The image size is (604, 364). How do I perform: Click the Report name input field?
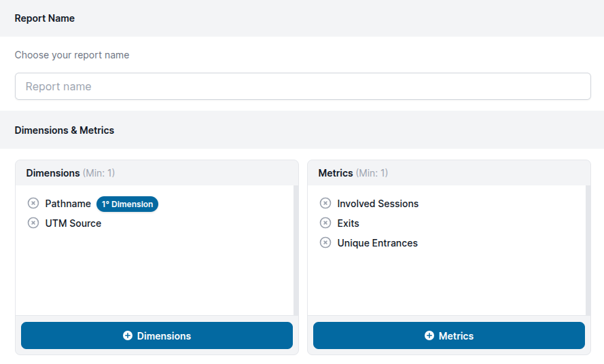(303, 86)
